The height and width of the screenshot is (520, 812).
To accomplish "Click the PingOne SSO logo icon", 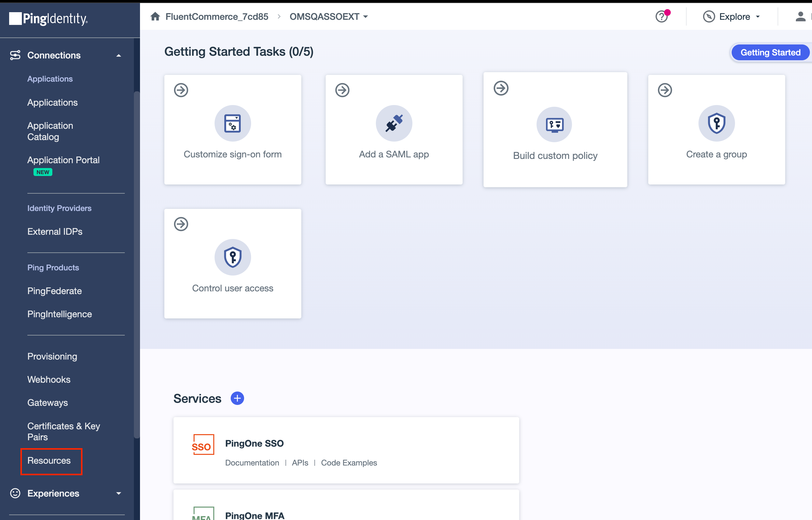I will point(203,444).
